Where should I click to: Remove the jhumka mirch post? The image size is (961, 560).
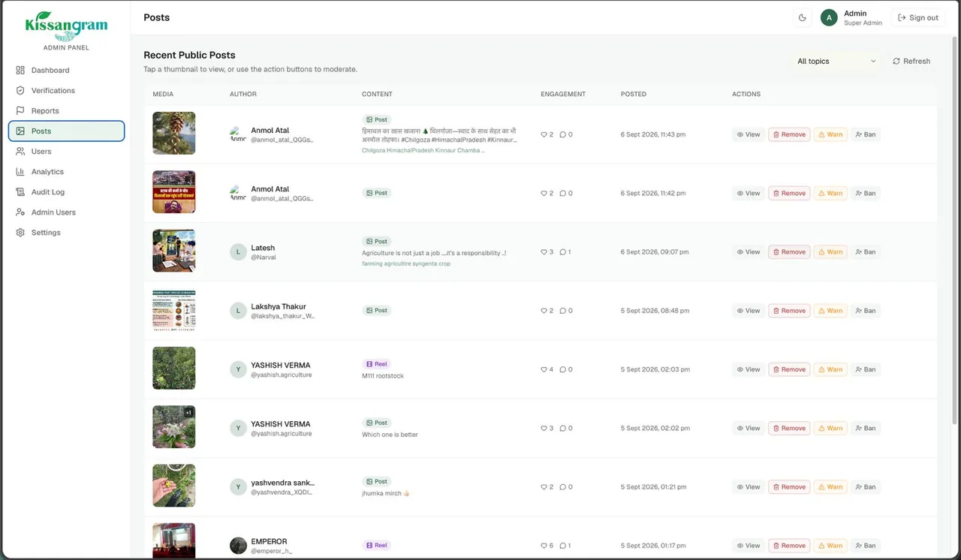789,487
